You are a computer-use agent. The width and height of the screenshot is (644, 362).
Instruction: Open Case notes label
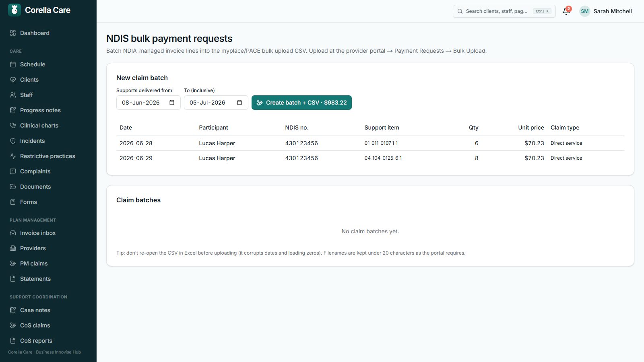click(35, 310)
